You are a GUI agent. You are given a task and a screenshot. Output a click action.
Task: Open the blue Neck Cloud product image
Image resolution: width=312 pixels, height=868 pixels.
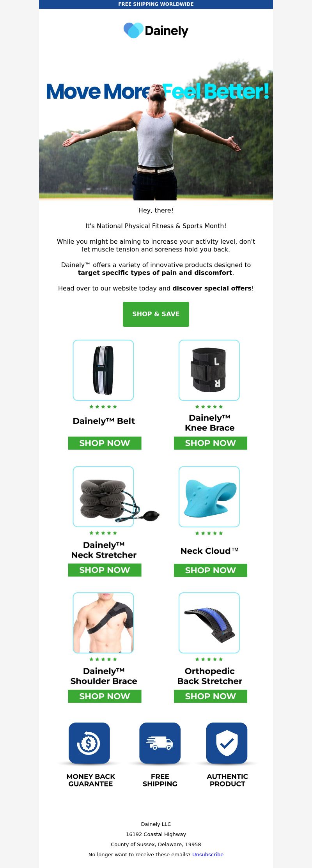tap(209, 496)
